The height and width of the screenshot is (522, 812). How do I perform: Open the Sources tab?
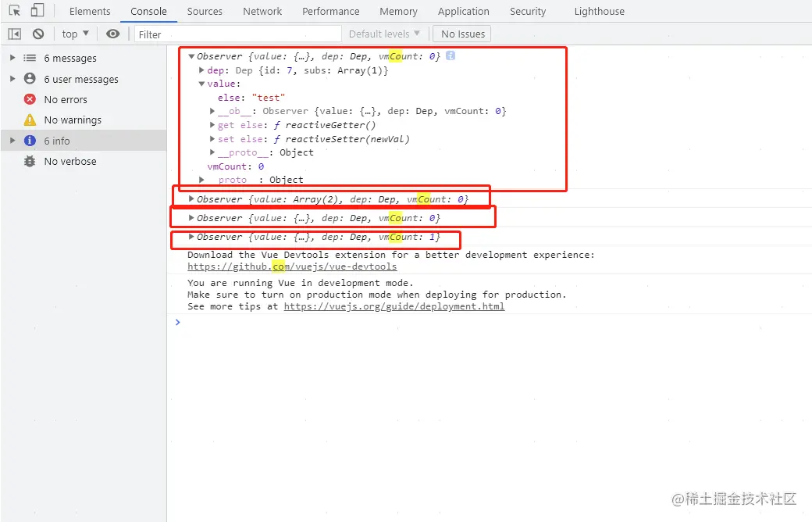[205, 12]
